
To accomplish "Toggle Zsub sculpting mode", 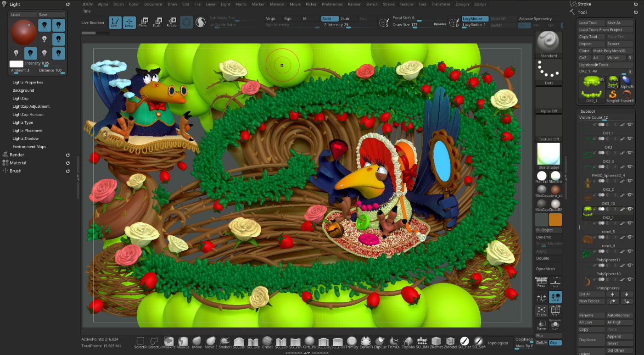I will pyautogui.click(x=345, y=19).
